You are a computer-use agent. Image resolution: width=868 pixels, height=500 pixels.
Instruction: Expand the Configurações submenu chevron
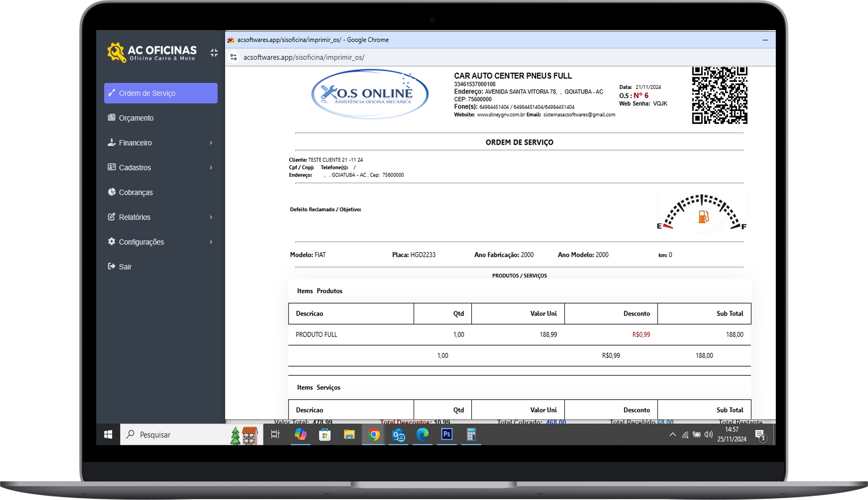tap(211, 242)
